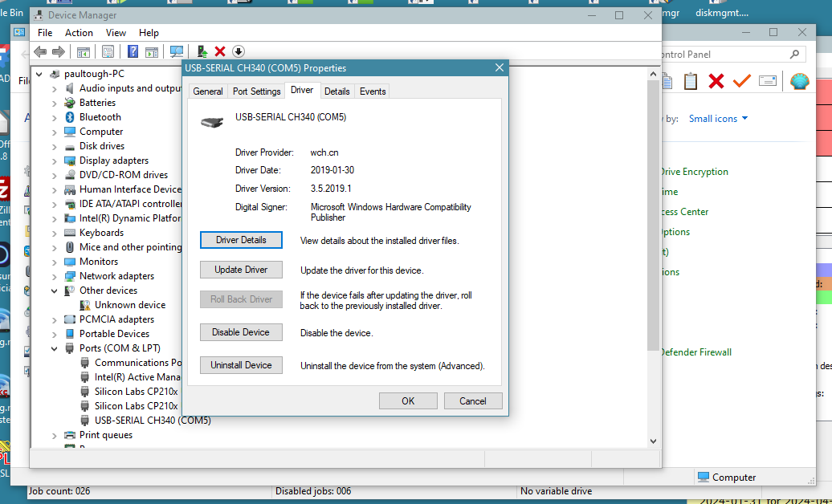
Task: Open the Drive Encryption link in Control Panel
Action: tap(695, 172)
